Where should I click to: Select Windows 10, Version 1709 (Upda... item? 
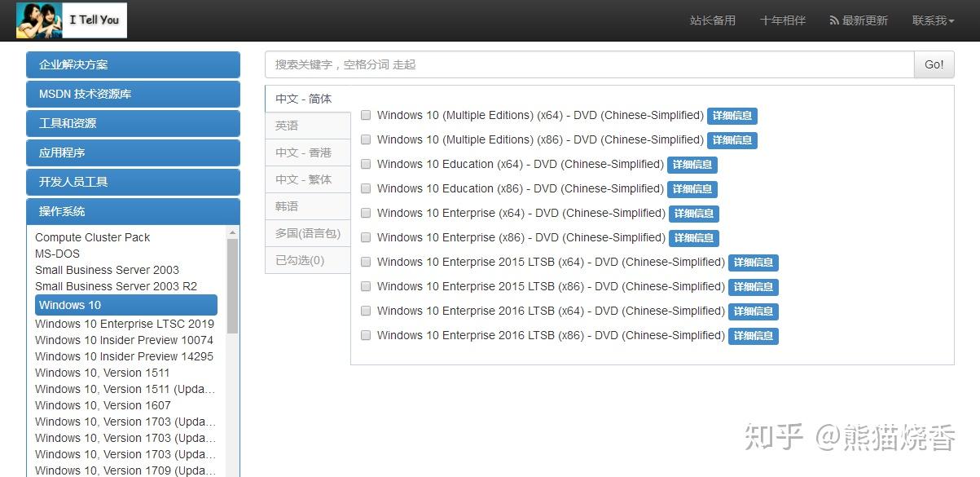click(125, 470)
